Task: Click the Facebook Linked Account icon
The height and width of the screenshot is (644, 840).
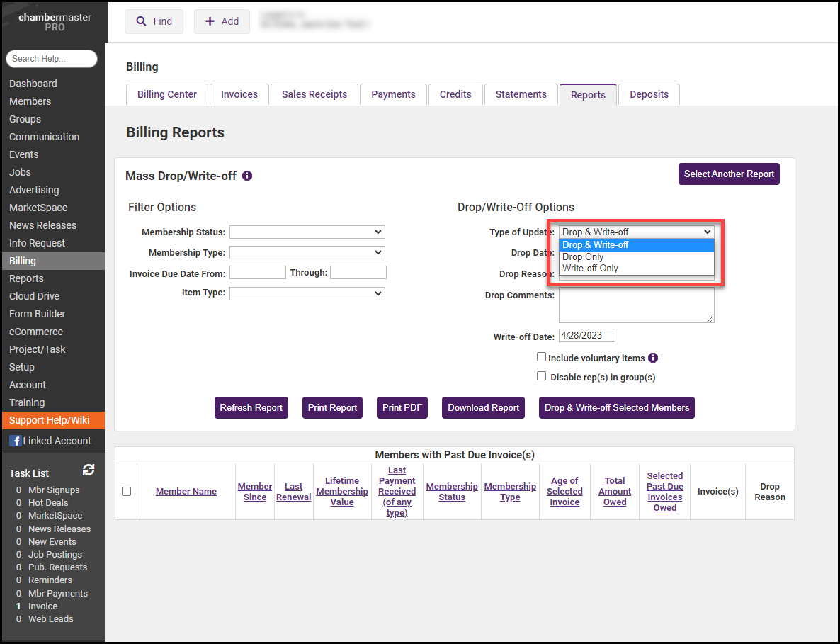Action: (x=15, y=441)
